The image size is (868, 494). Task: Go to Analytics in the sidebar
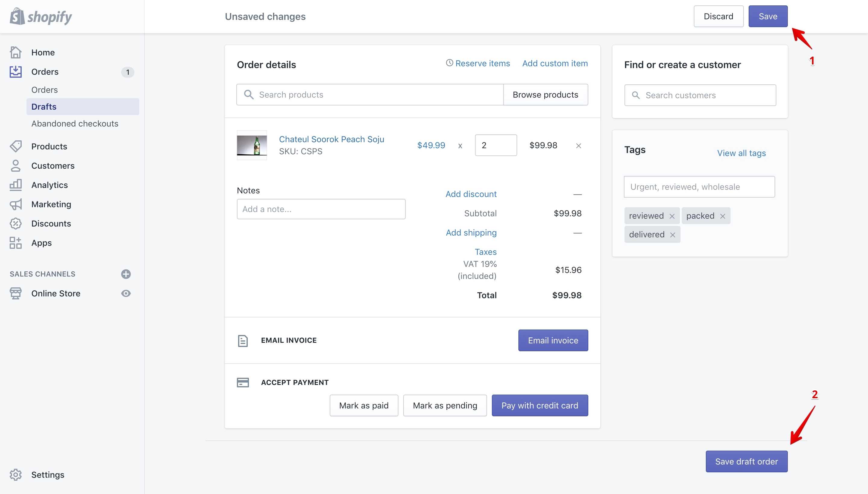[49, 185]
